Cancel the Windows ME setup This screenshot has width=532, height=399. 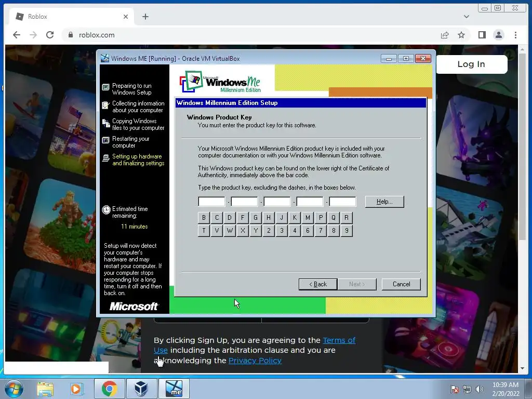[x=401, y=284]
